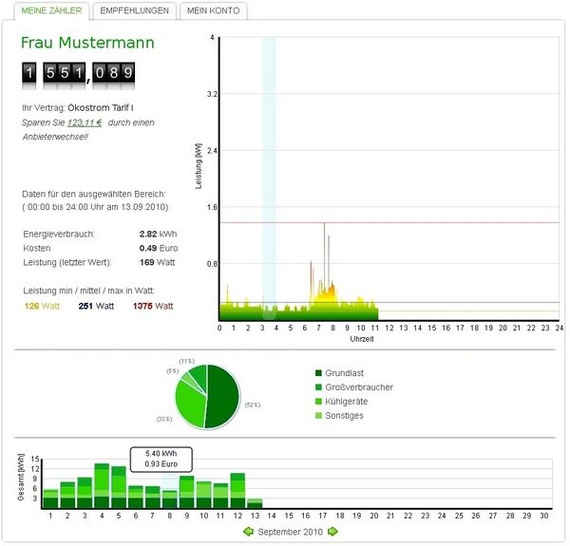The image size is (570, 546).
Task: Select the daily bar for day 12
Action: click(x=238, y=491)
